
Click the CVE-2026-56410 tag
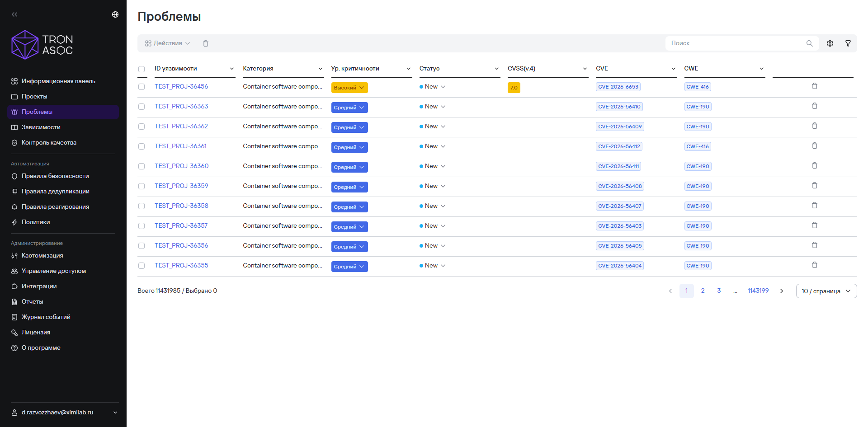619,107
